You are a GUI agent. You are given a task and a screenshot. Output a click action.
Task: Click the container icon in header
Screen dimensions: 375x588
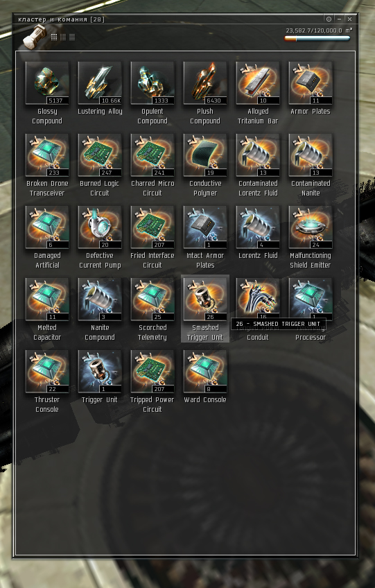[34, 37]
